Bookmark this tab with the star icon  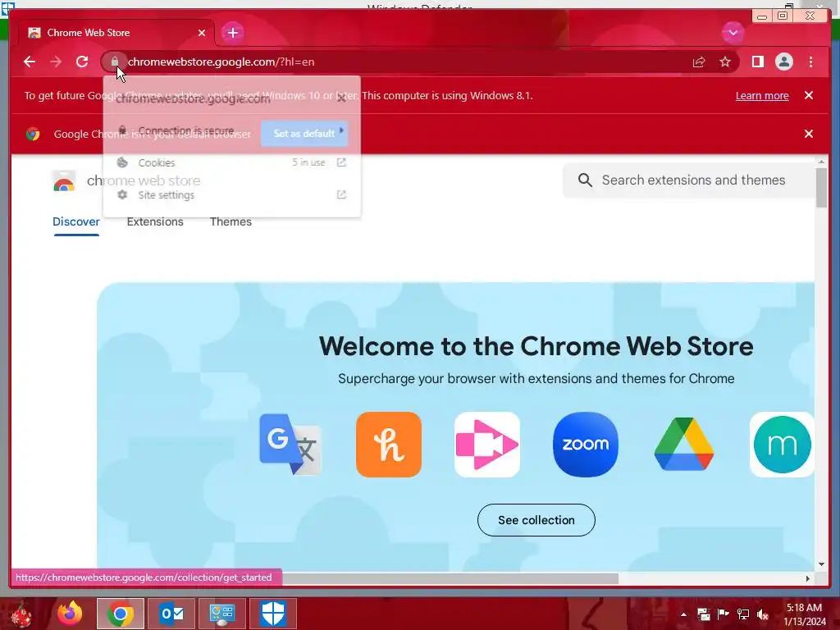tap(725, 62)
